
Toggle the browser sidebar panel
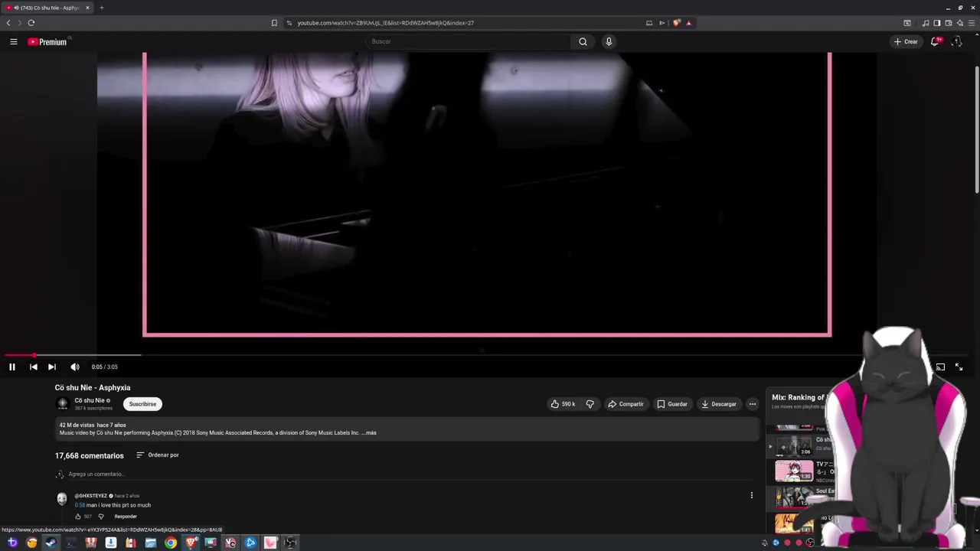coord(936,23)
